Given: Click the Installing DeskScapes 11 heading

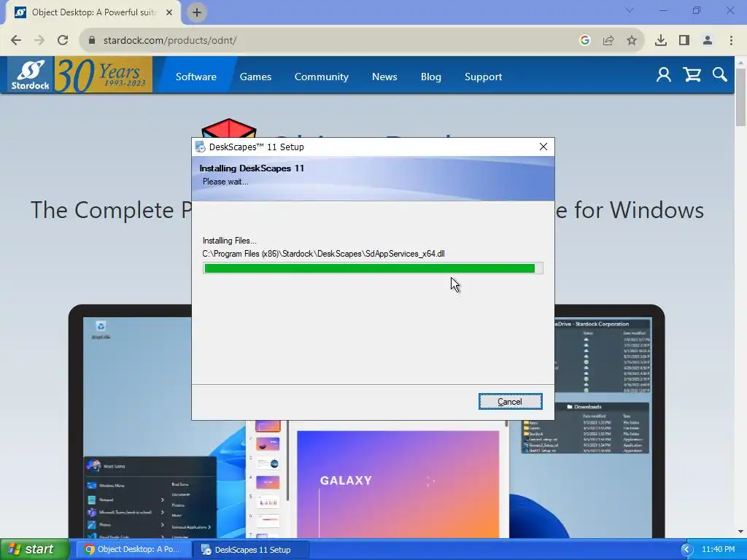Looking at the screenshot, I should point(252,168).
